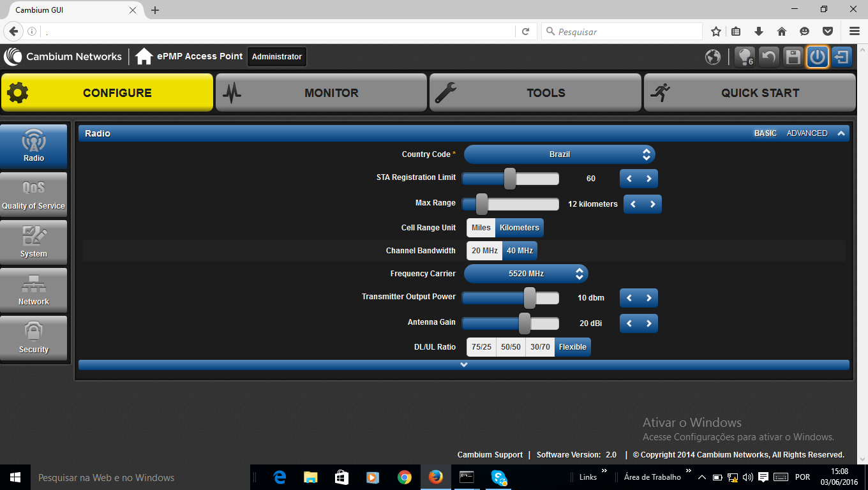Open the Quality of Service sidebar section
The width and height of the screenshot is (868, 490).
tap(34, 194)
